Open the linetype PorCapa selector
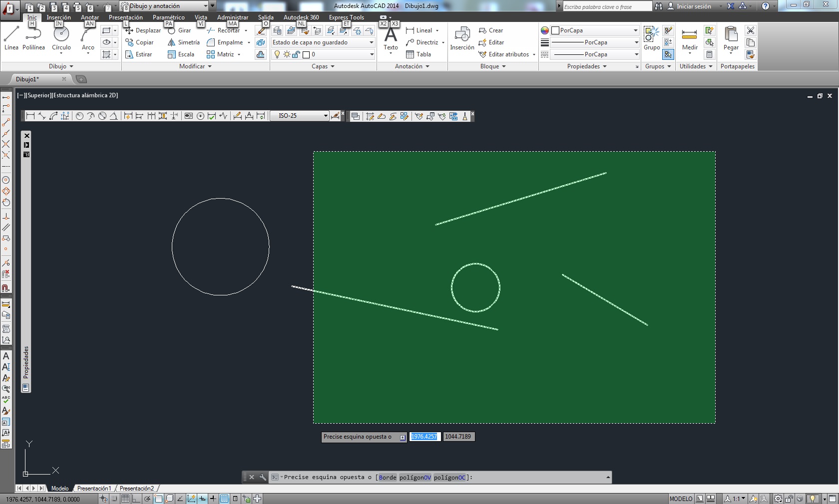The height and width of the screenshot is (504, 839). click(594, 54)
